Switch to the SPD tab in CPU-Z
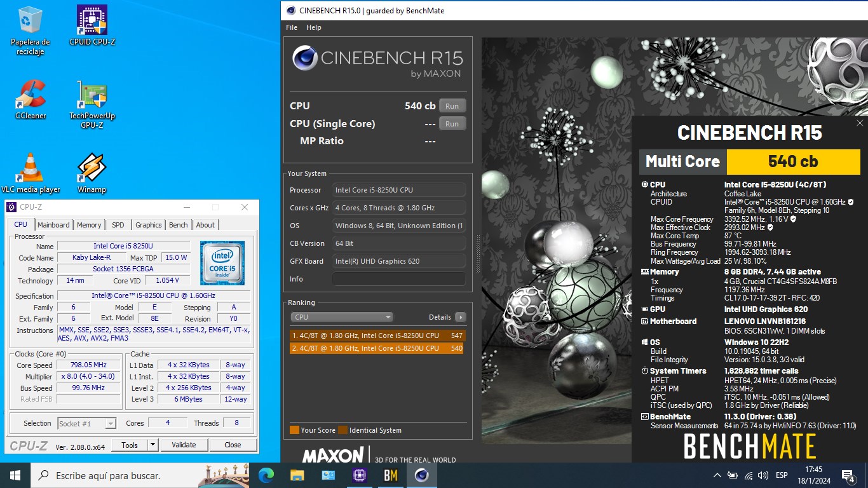 coord(118,225)
